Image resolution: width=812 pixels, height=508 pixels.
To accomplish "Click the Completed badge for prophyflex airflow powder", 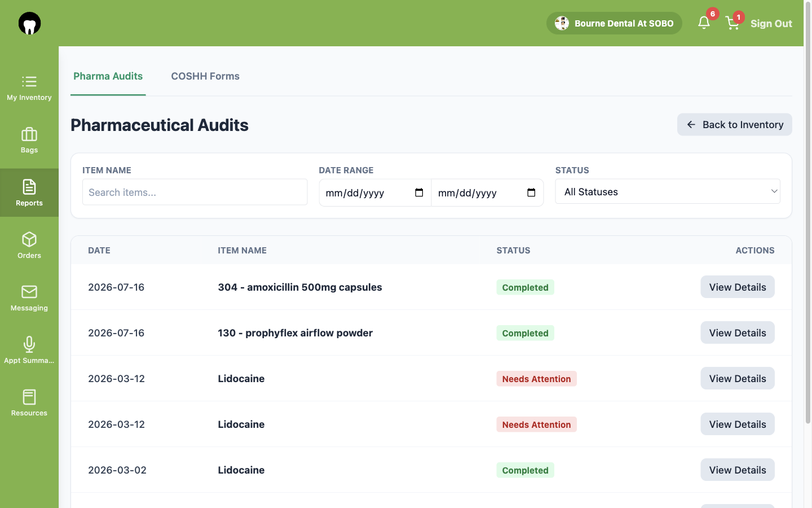I will tap(525, 333).
